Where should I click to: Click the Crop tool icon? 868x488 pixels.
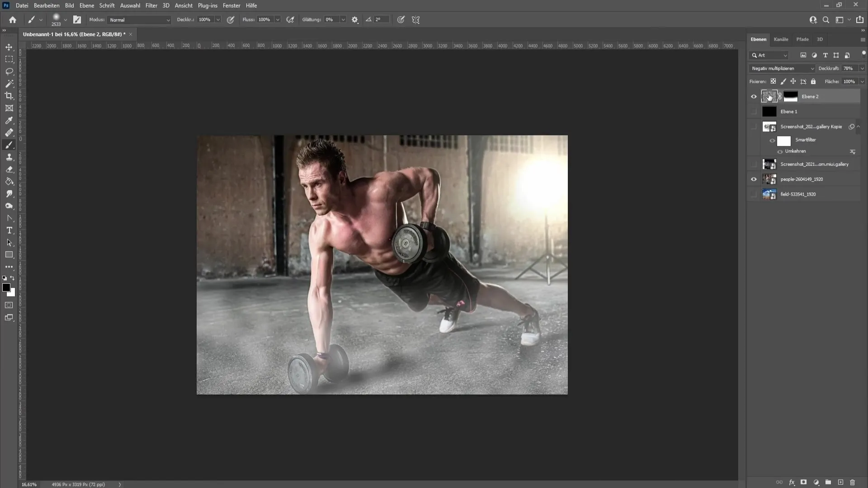click(9, 96)
